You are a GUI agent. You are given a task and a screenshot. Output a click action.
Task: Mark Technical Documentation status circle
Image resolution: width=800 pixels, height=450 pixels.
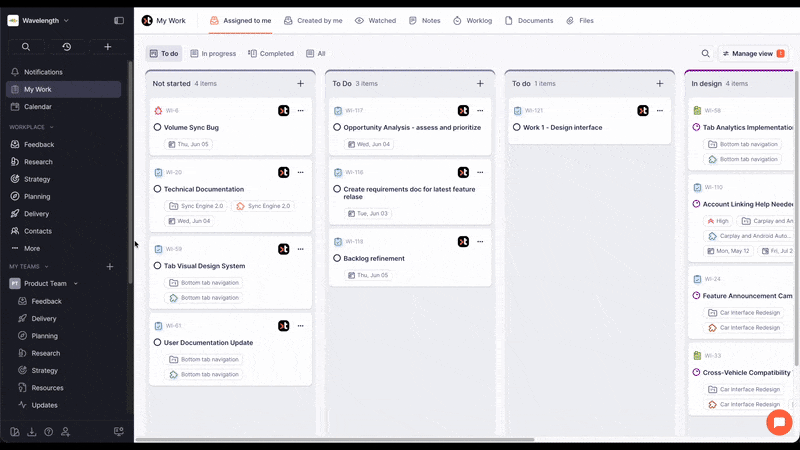point(157,189)
